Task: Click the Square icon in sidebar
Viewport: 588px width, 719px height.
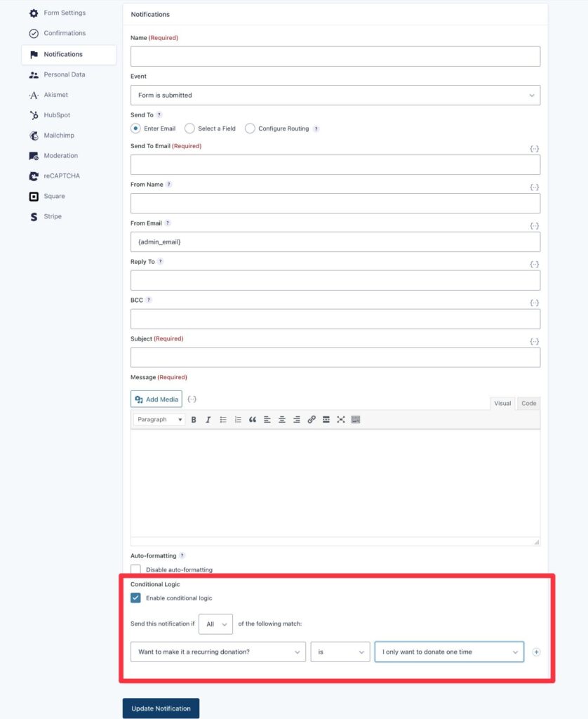Action: pos(34,197)
